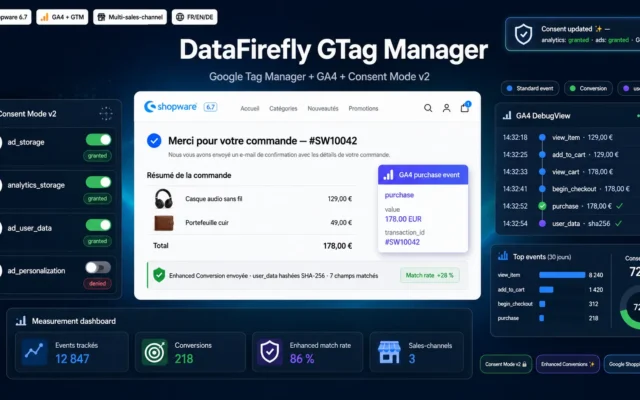This screenshot has width=640, height=400.
Task: Click the green shield Enhanced Conversion icon
Action: tap(159, 275)
